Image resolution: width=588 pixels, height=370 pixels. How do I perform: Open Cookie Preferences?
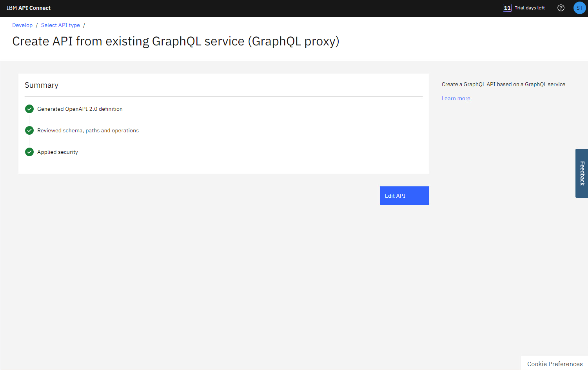click(555, 364)
